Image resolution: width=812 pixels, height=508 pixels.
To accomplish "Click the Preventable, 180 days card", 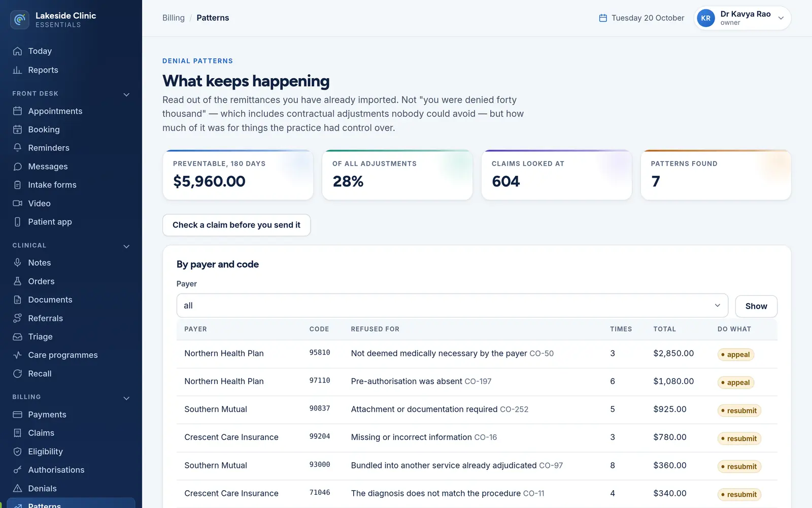I will (238, 175).
